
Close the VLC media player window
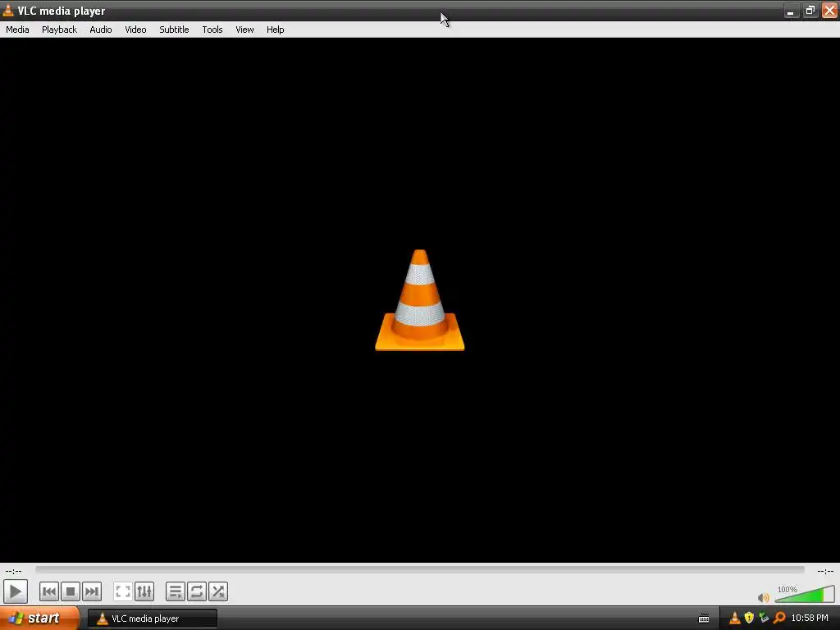pos(829,11)
